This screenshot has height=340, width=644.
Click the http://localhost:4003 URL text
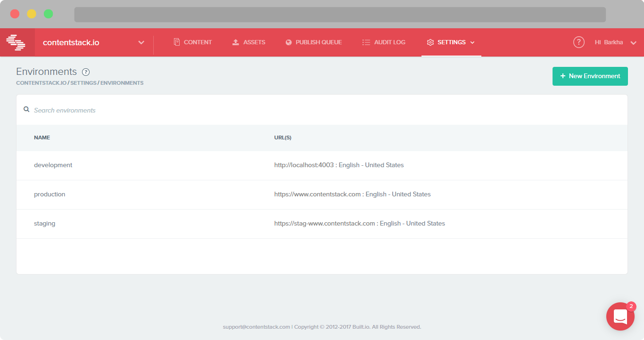point(304,165)
